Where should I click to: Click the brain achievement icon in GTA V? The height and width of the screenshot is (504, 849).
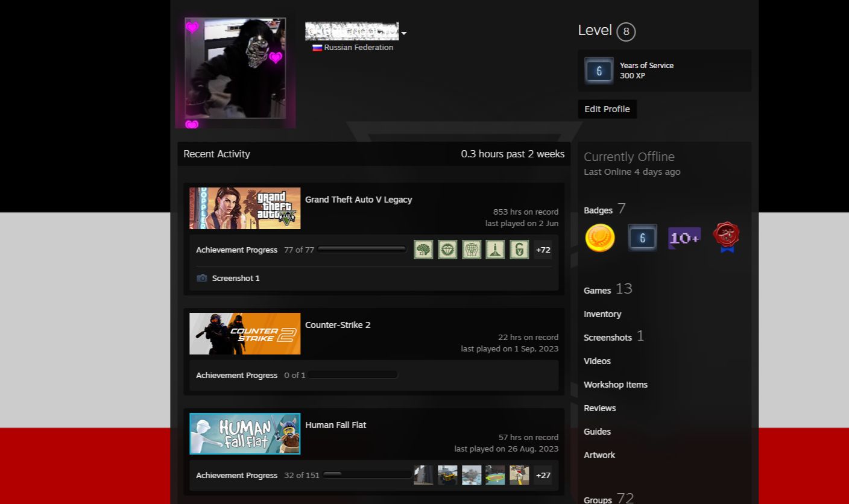[x=423, y=250]
